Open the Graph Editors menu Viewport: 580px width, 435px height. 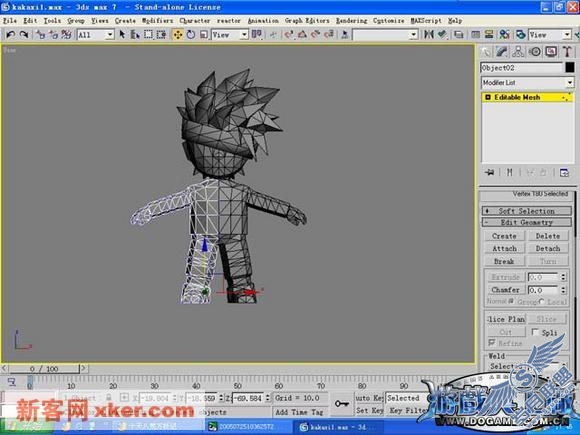pos(307,21)
